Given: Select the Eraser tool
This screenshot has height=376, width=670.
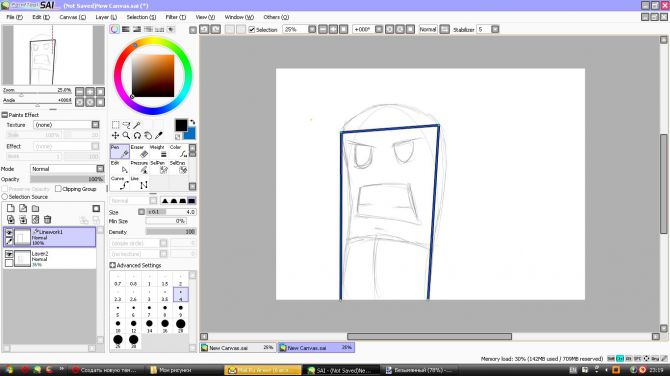Looking at the screenshot, I should coord(139,151).
